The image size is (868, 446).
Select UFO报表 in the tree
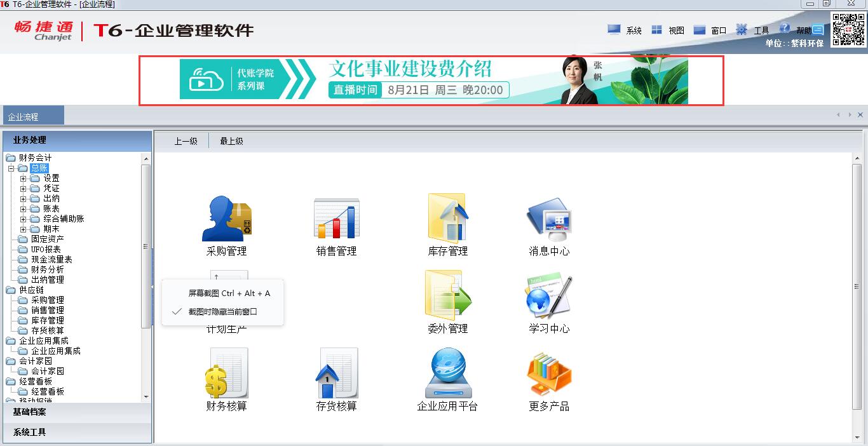46,250
